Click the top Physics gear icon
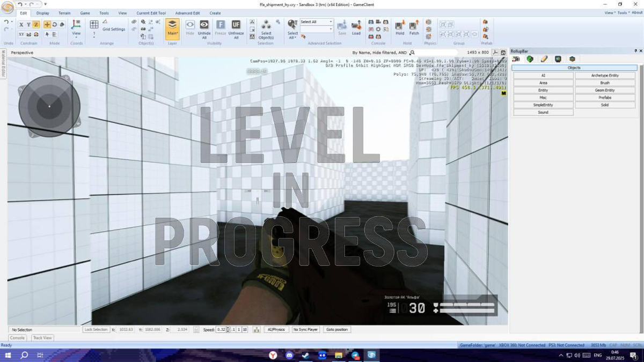This screenshot has height=362, width=644. [x=428, y=23]
